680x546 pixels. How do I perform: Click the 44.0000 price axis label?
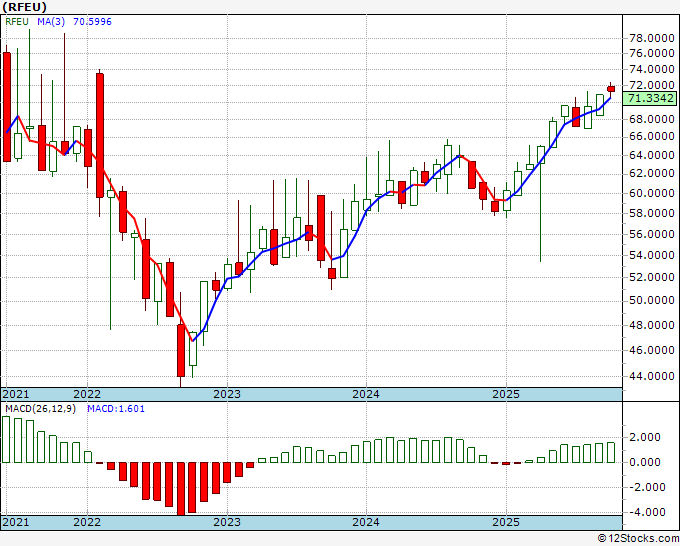coord(651,376)
